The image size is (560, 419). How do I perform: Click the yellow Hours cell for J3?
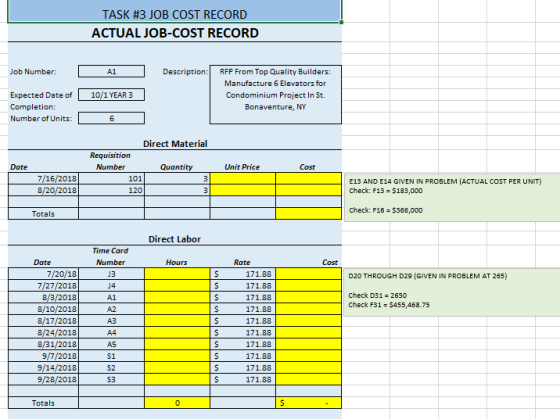177,274
